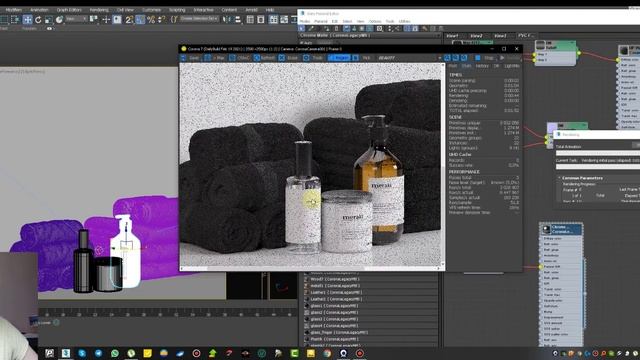Open the Modifiers menu
640x360 pixels.
(x=13, y=10)
